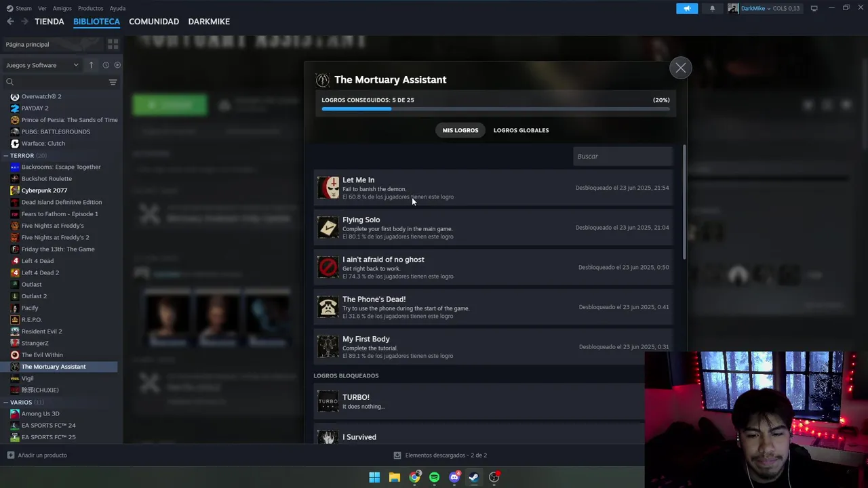Open the Ayuda menu
The width and height of the screenshot is (868, 488).
click(117, 8)
